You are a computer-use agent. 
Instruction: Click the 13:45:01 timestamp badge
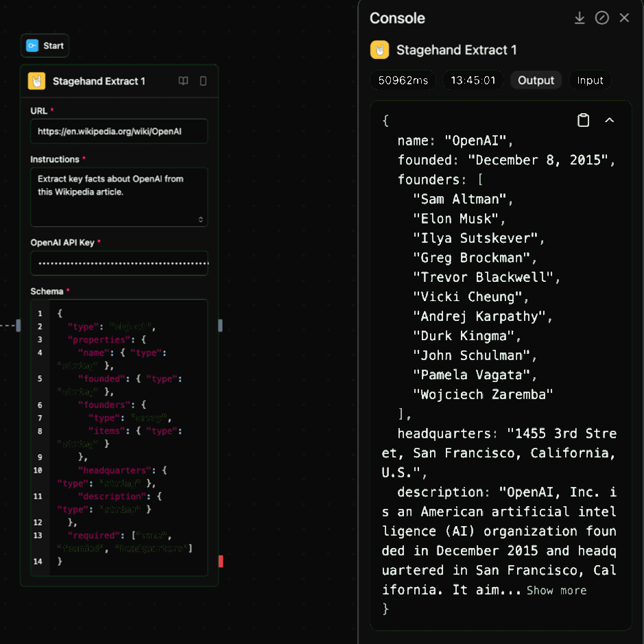pyautogui.click(x=473, y=80)
